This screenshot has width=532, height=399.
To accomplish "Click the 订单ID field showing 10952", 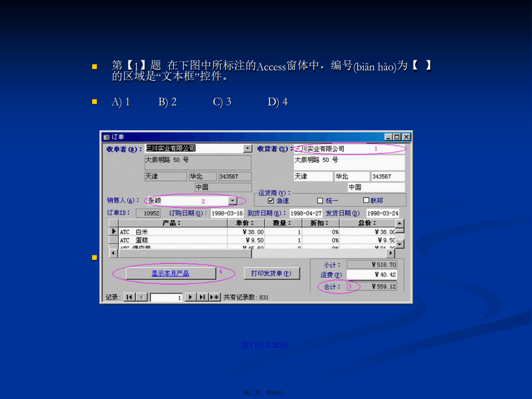I will [148, 213].
